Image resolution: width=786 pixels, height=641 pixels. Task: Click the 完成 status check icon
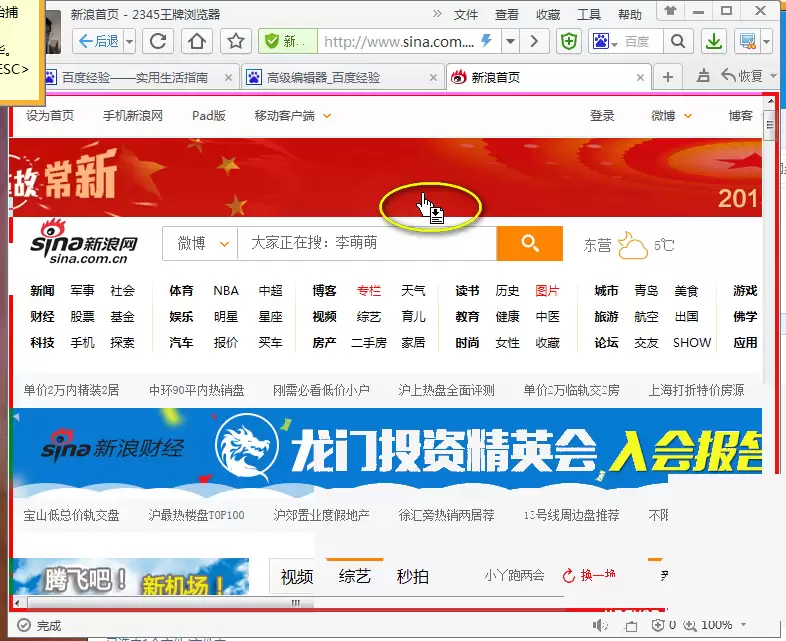[x=24, y=625]
